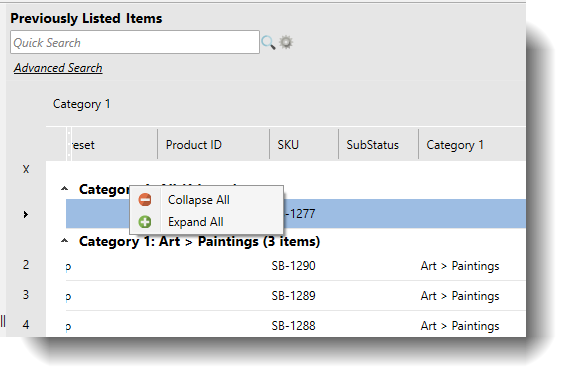Collapse the first Category 1 group
The height and width of the screenshot is (387, 576).
[x=65, y=189]
